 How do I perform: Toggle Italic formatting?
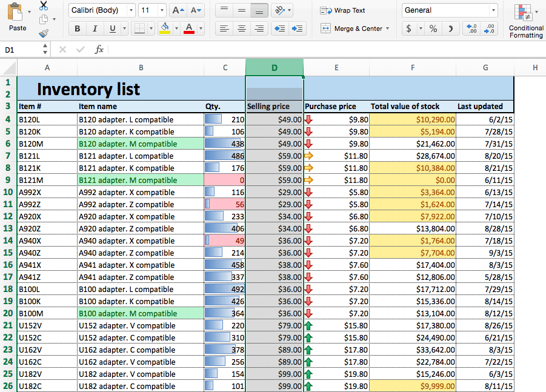tap(95, 28)
